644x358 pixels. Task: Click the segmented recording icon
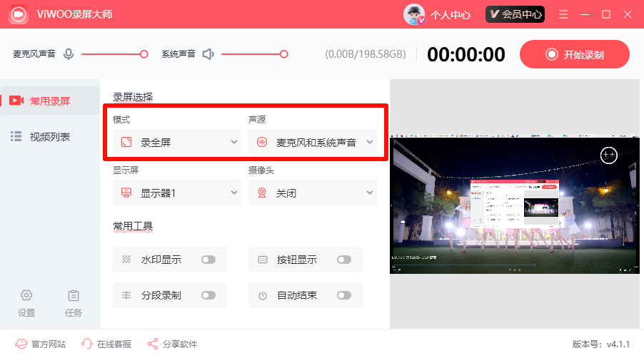[126, 295]
